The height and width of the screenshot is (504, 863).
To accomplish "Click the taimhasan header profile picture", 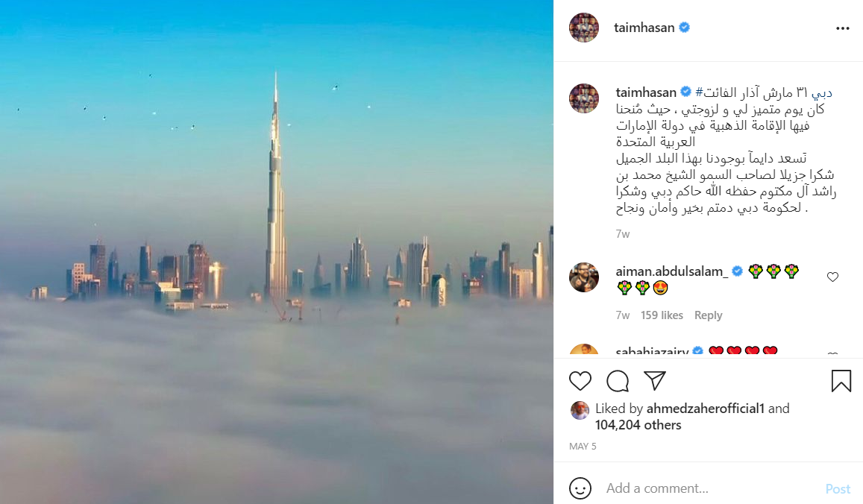I will (x=584, y=28).
